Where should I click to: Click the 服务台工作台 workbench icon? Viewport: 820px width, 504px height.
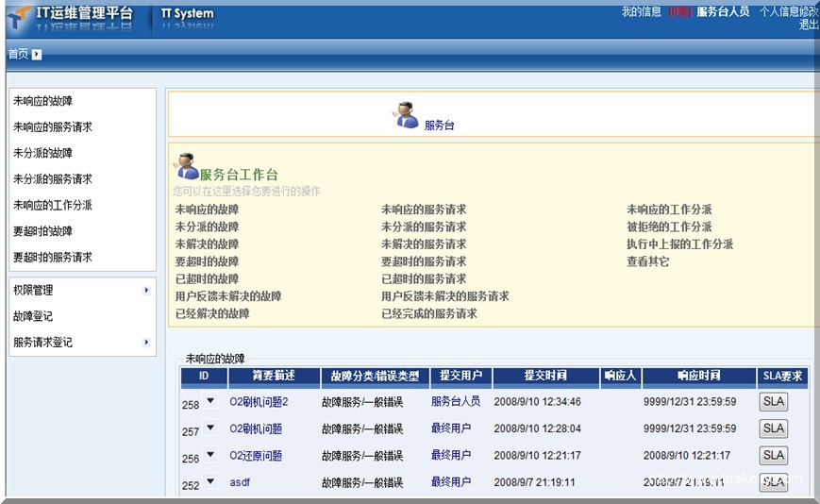coord(187,166)
